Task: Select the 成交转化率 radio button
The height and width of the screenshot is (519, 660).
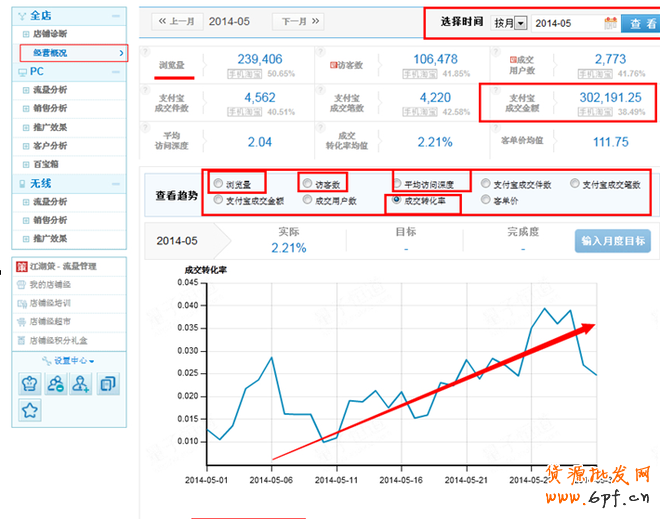Action: (397, 199)
